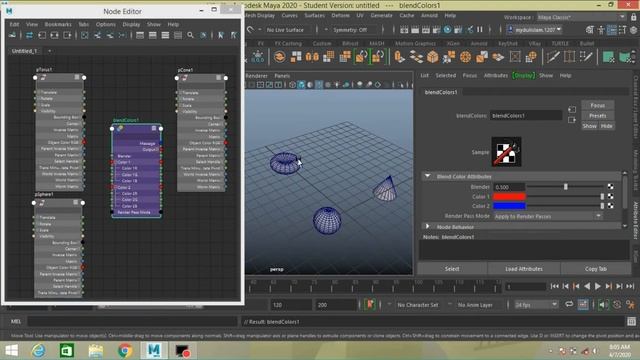Viewport: 640px width, 360px height.
Task: Click first green square icon on the shelf
Action: [608, 57]
